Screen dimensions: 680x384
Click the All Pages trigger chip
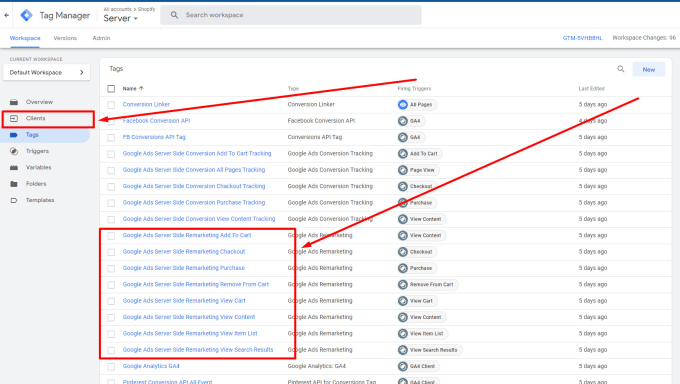pos(417,105)
